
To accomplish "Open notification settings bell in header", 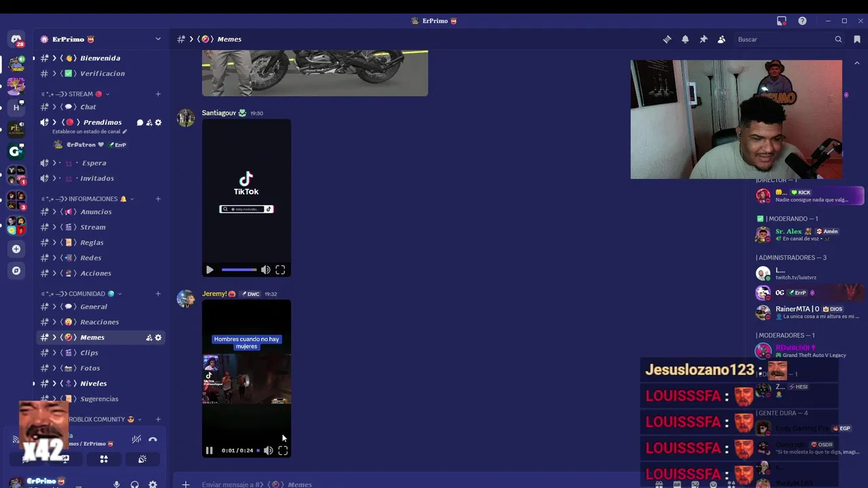I will pyautogui.click(x=685, y=39).
